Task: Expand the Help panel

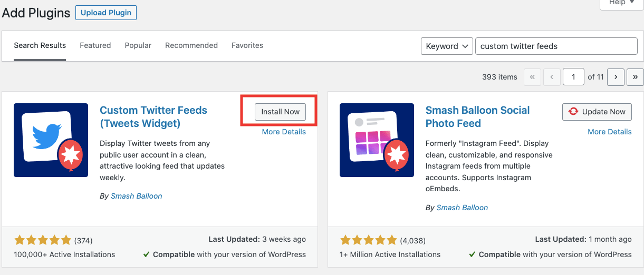Action: pyautogui.click(x=622, y=3)
